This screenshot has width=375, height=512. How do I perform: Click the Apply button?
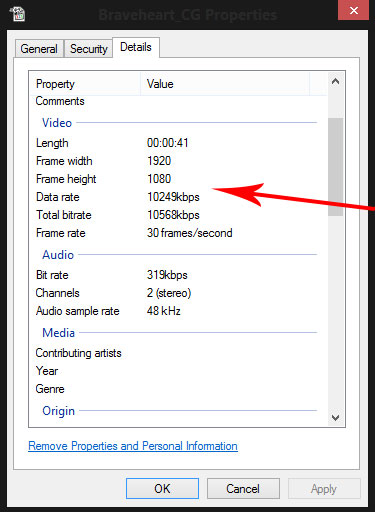324,489
